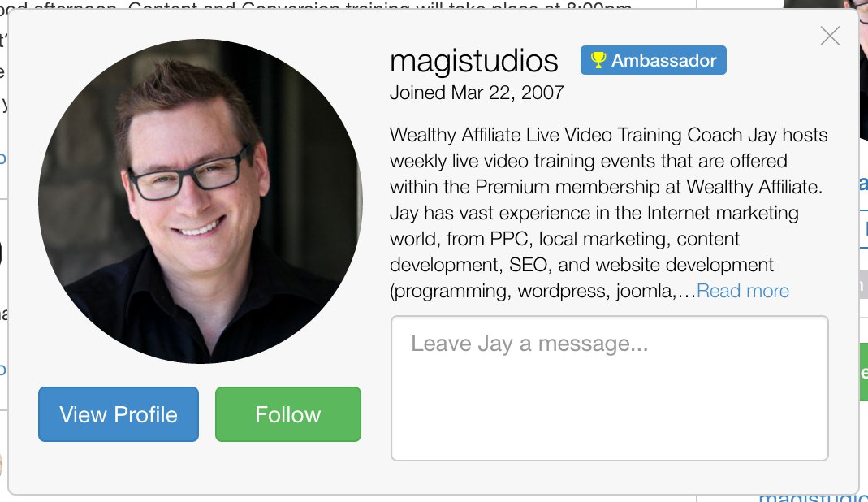Viewport: 868px width, 502px height.
Task: Expand the bio with Read more
Action: pos(742,290)
